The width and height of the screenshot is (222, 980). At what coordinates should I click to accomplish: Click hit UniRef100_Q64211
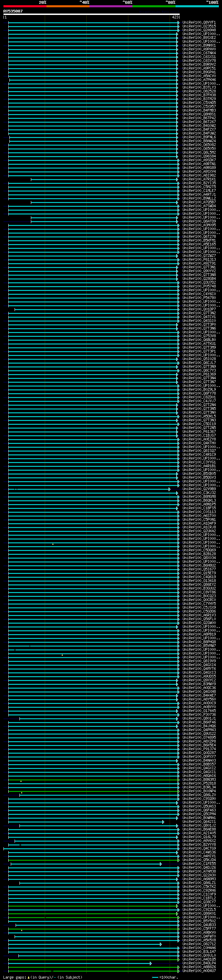pyautogui.click(x=199, y=821)
